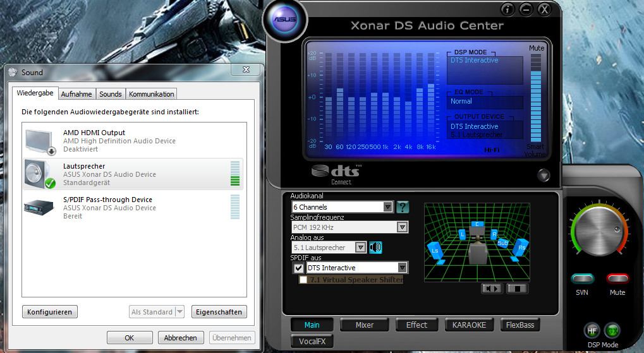Toggle the SVN button
Image resolution: width=644 pixels, height=353 pixels.
(583, 279)
